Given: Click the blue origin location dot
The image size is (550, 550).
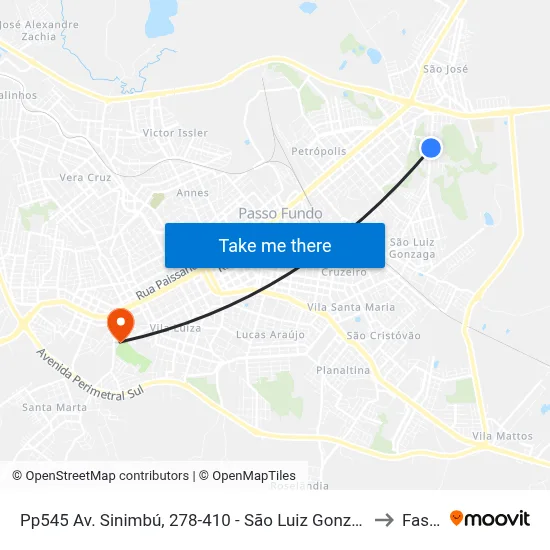Looking at the screenshot, I should point(431,148).
